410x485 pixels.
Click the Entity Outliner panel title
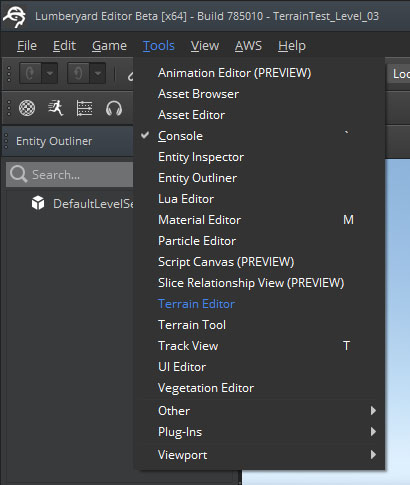(54, 141)
